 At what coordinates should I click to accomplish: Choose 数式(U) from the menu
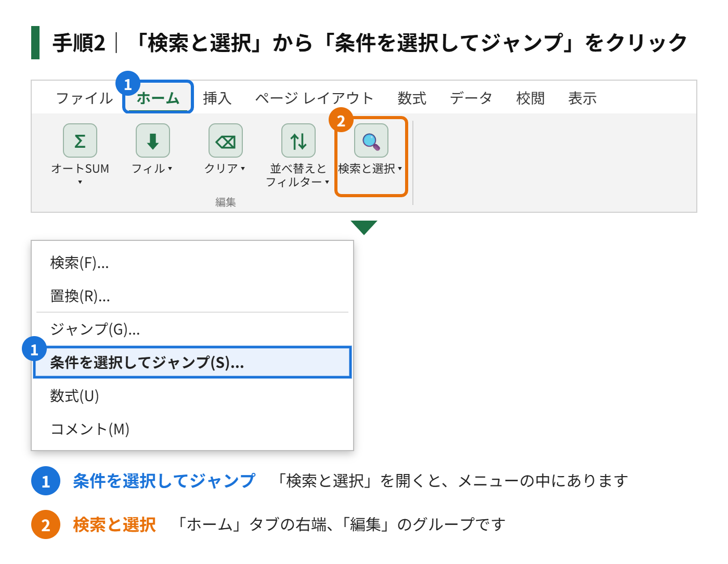coord(192,396)
